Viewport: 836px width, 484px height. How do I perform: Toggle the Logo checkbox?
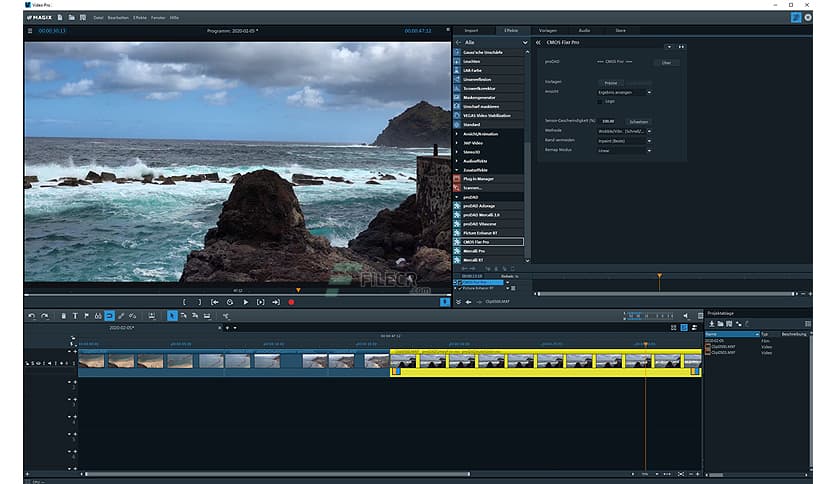600,101
